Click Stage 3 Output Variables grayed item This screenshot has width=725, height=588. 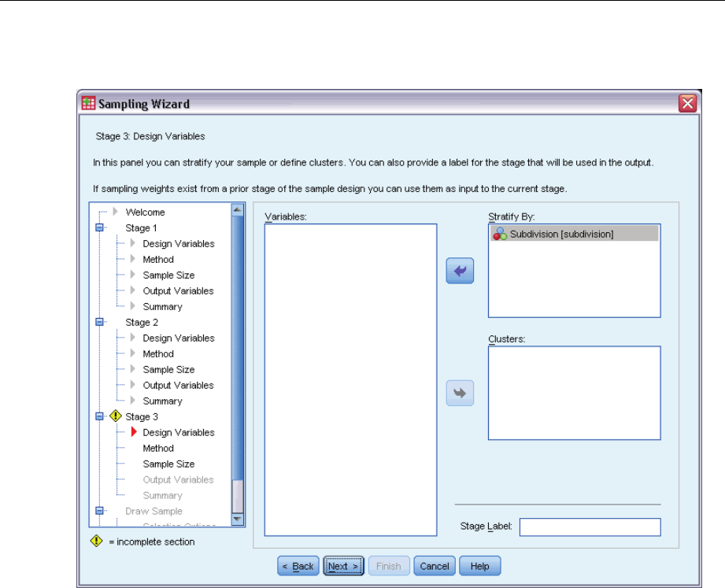pyautogui.click(x=178, y=479)
